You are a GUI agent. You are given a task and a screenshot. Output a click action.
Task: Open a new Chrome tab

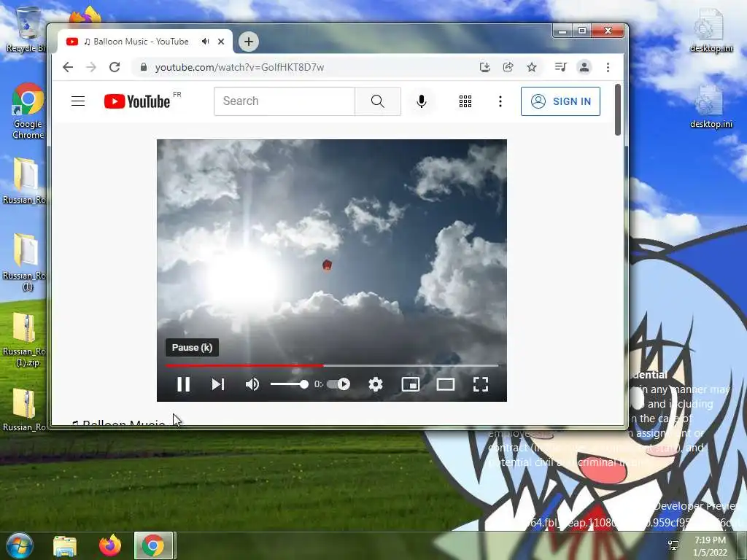click(249, 42)
